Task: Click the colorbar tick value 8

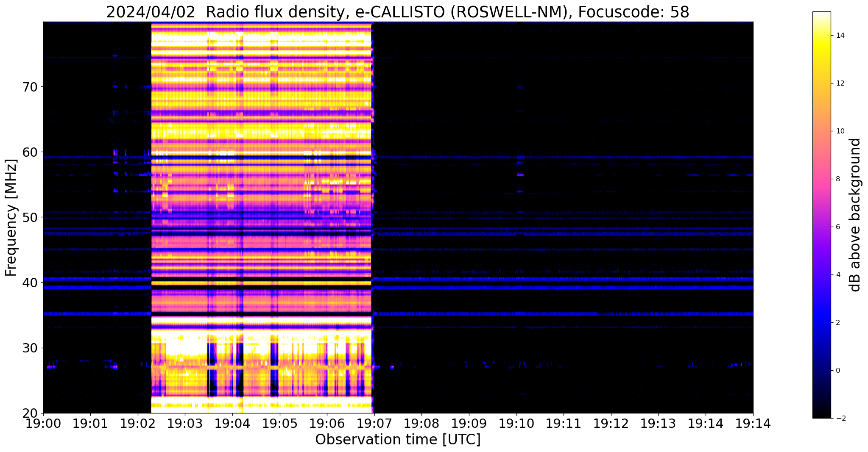Action: click(837, 179)
